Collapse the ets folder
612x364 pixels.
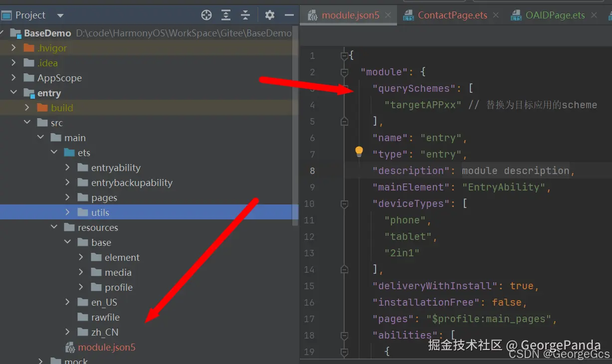(x=54, y=153)
